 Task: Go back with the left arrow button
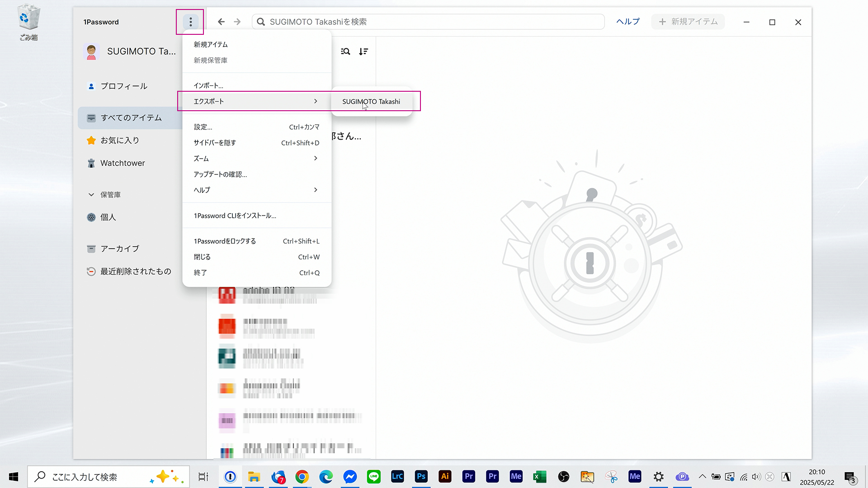click(x=221, y=22)
